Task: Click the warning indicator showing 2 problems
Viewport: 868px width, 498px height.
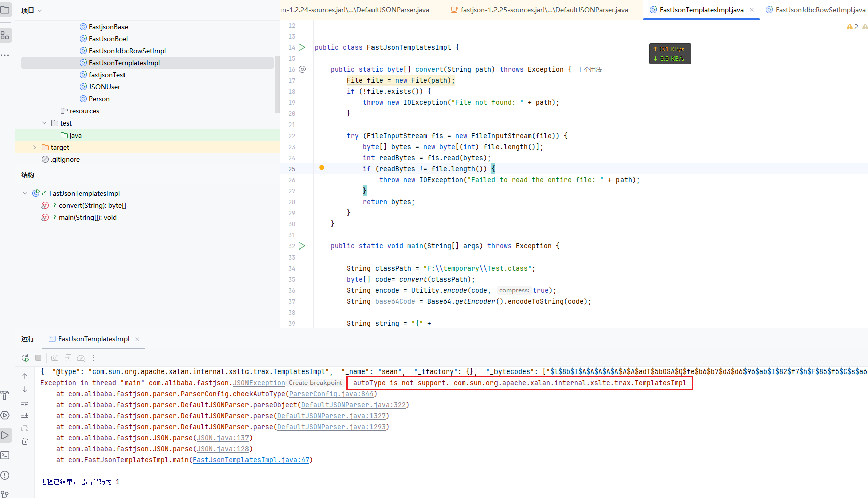Action: tap(853, 27)
